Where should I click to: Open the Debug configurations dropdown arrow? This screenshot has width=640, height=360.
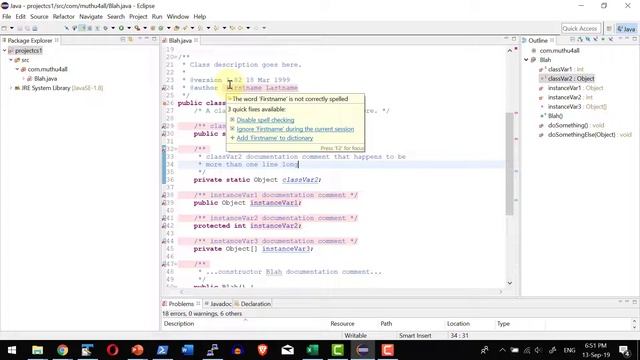point(113,28)
